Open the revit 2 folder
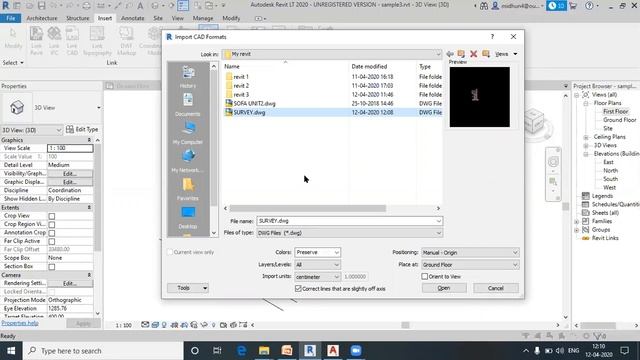This screenshot has height=360, width=640. (x=237, y=86)
